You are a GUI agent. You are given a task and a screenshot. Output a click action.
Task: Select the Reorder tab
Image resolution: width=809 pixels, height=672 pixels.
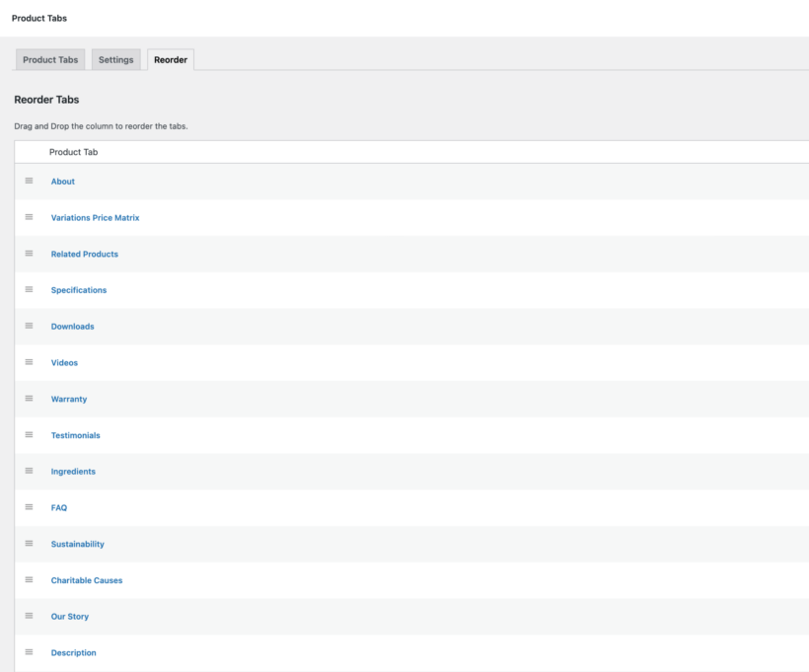pos(170,59)
